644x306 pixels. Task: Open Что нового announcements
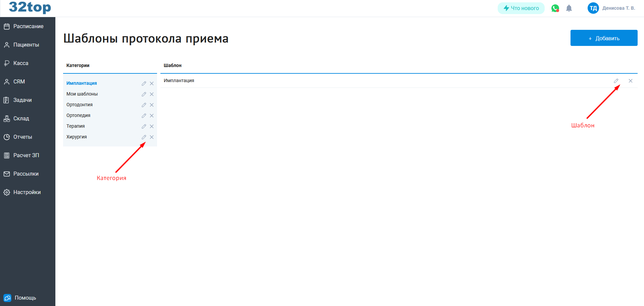[521, 8]
